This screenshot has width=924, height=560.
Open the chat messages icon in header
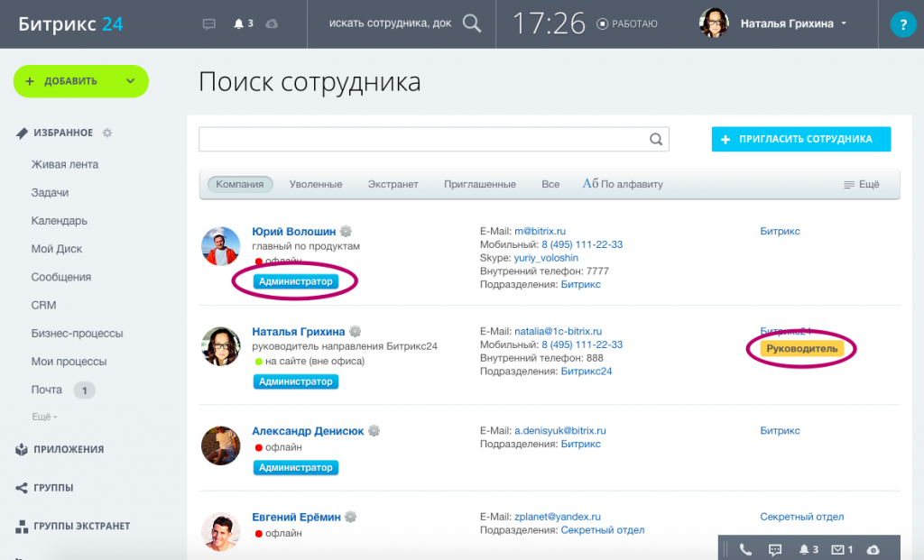pyautogui.click(x=209, y=24)
